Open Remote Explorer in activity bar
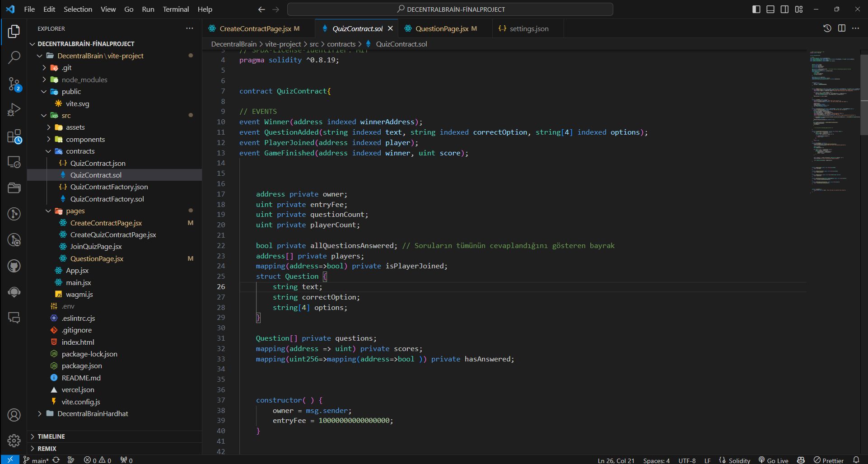Screen dimensions: 868x464 [14, 162]
